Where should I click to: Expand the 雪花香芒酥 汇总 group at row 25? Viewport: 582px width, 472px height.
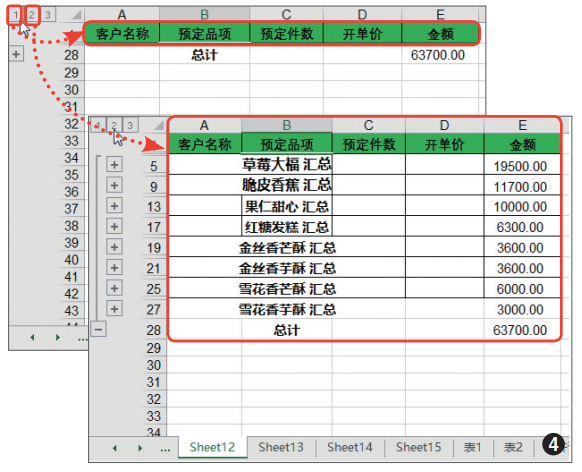pos(114,288)
